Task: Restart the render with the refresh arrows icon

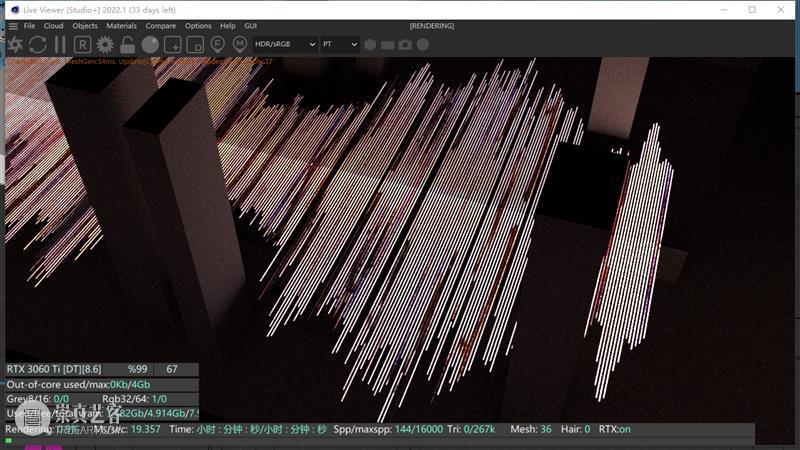Action: point(38,45)
